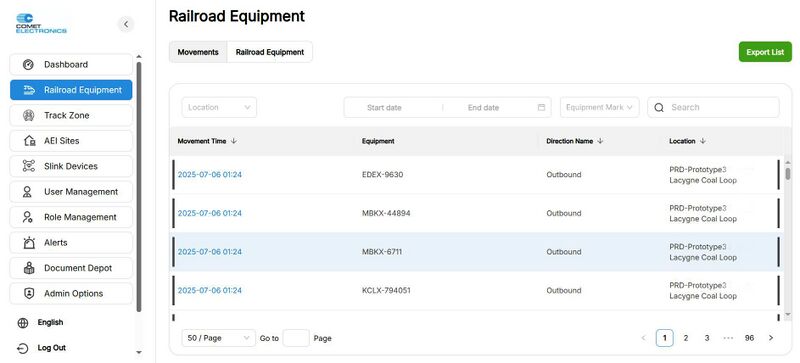This screenshot has width=800, height=363.
Task: Click the table vertical scrollbar thumb
Action: 788,173
